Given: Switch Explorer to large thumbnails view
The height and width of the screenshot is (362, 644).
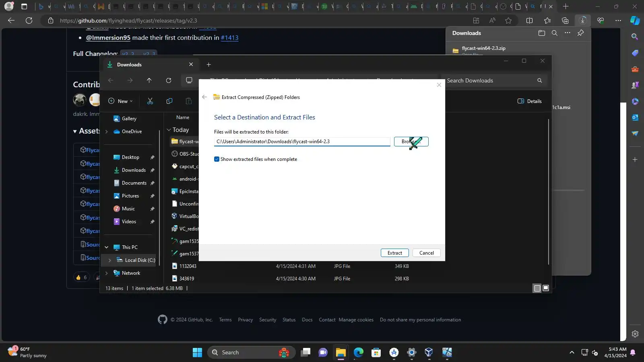Looking at the screenshot, I should [546, 288].
